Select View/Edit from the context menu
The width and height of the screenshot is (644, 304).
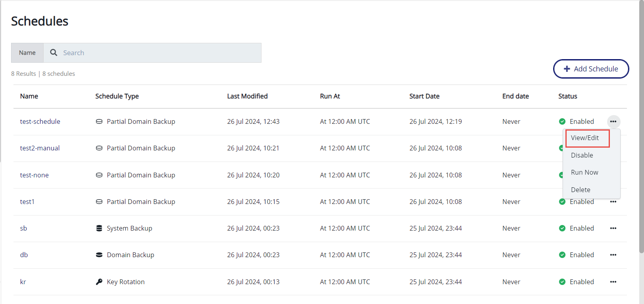pos(585,138)
